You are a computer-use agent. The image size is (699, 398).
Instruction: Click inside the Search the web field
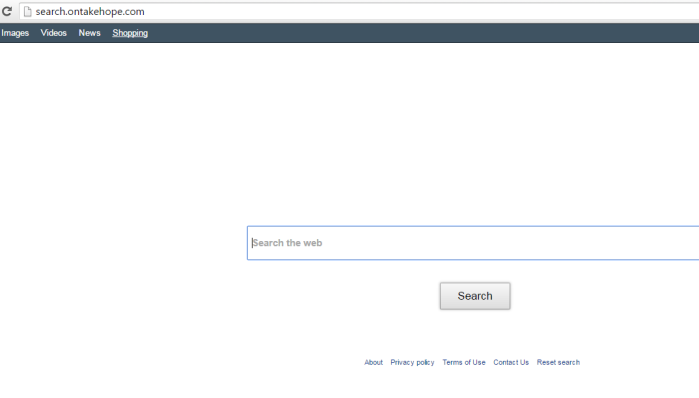(x=473, y=243)
